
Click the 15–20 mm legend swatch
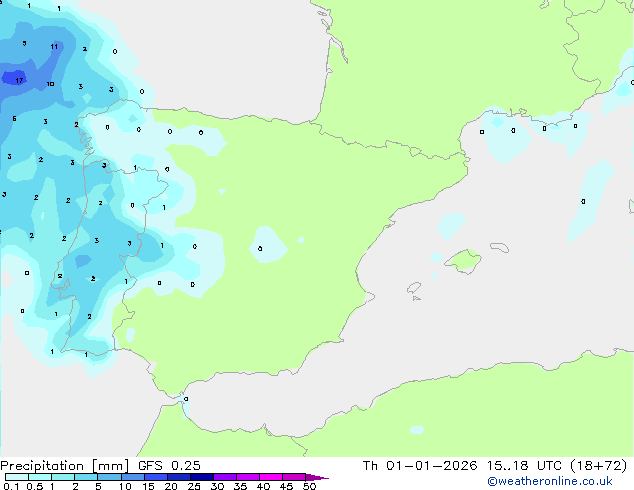click(x=156, y=477)
